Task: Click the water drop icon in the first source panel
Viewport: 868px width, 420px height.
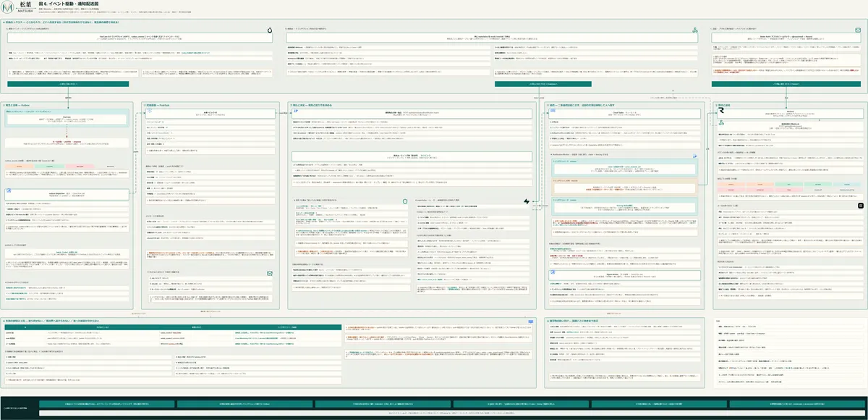Action: point(269,31)
